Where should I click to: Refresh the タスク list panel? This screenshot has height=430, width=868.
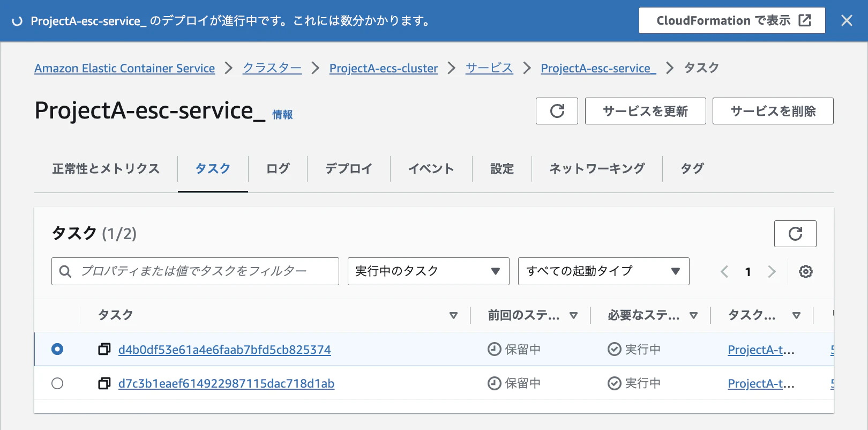click(795, 234)
